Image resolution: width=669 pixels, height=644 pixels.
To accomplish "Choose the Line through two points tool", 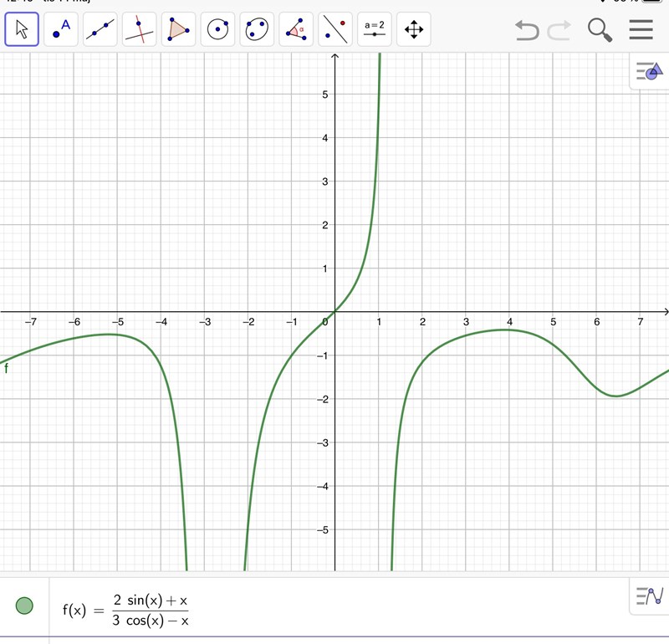I will click(100, 30).
